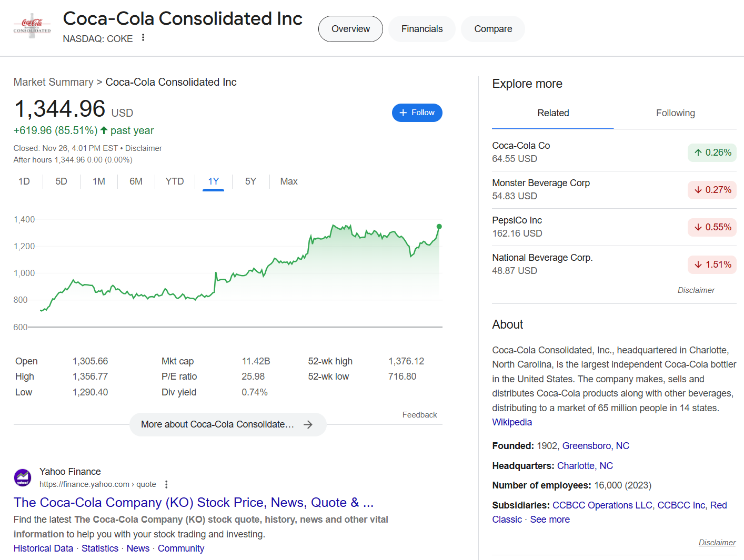744x560 pixels.
Task: Switch to the Related results view
Action: (x=553, y=113)
